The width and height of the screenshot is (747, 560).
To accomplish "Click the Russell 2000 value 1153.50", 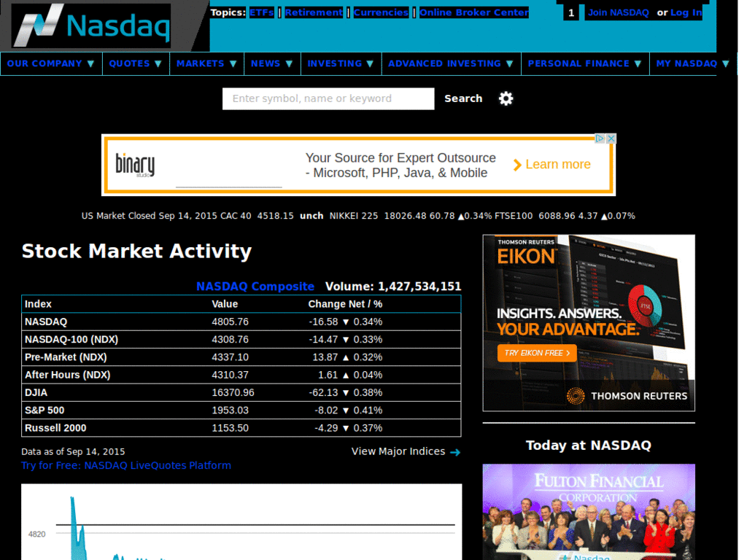I will click(230, 427).
